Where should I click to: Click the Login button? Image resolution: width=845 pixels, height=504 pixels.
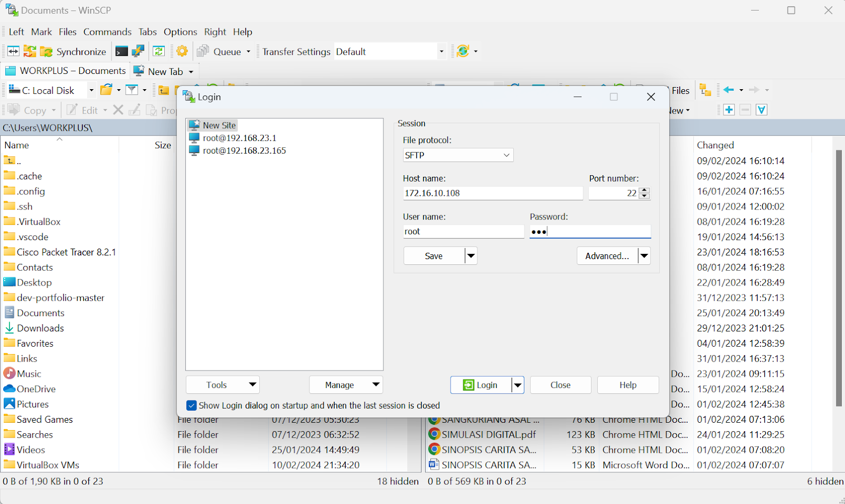point(481,385)
